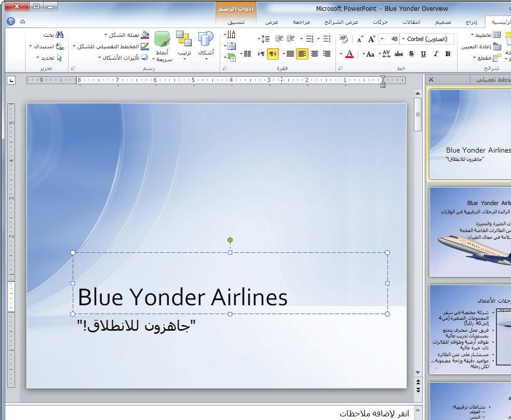511x420 pixels.
Task: Open the Quick Styles (أنماط سريعة) gallery
Action: [163, 46]
